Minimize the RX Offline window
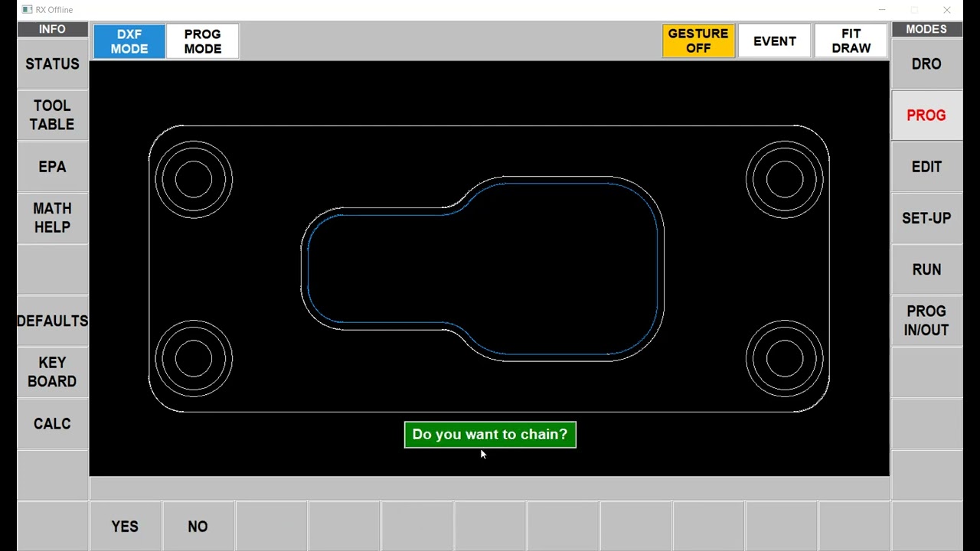 point(882,10)
